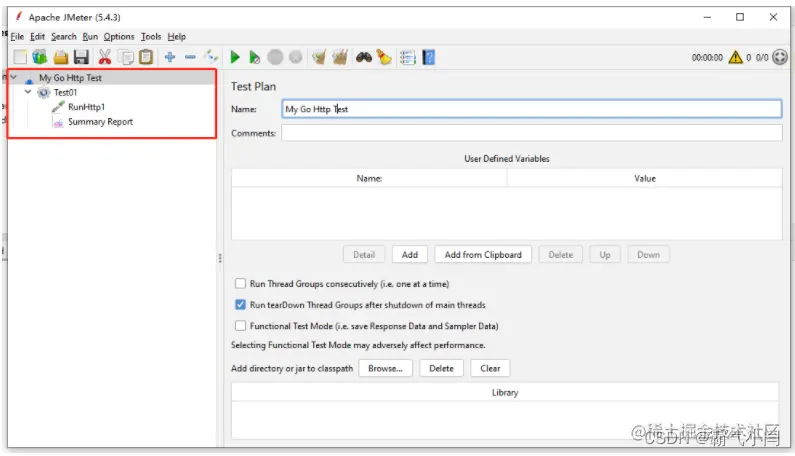795x456 pixels.
Task: Select the Summary Report label in the tree
Action: pos(100,122)
